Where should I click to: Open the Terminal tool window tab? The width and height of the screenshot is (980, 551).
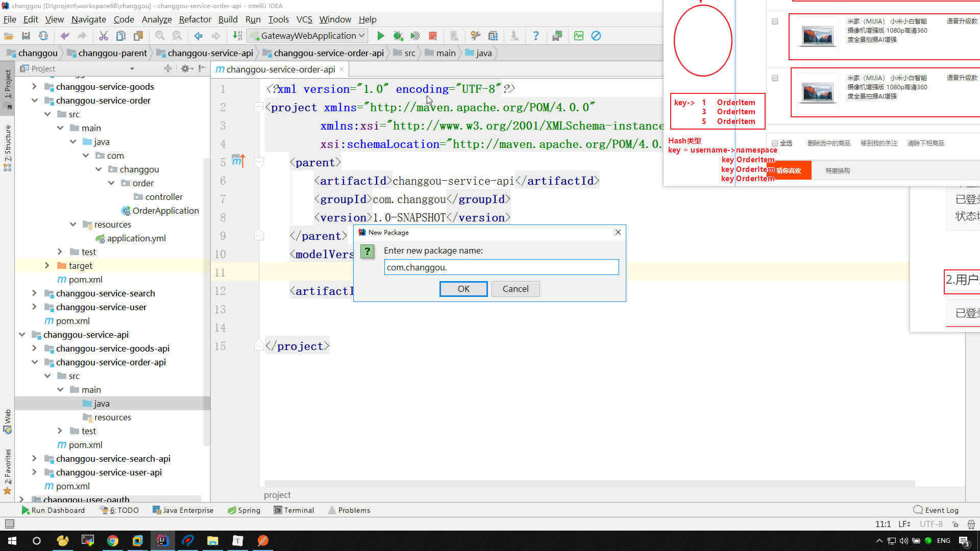(293, 510)
